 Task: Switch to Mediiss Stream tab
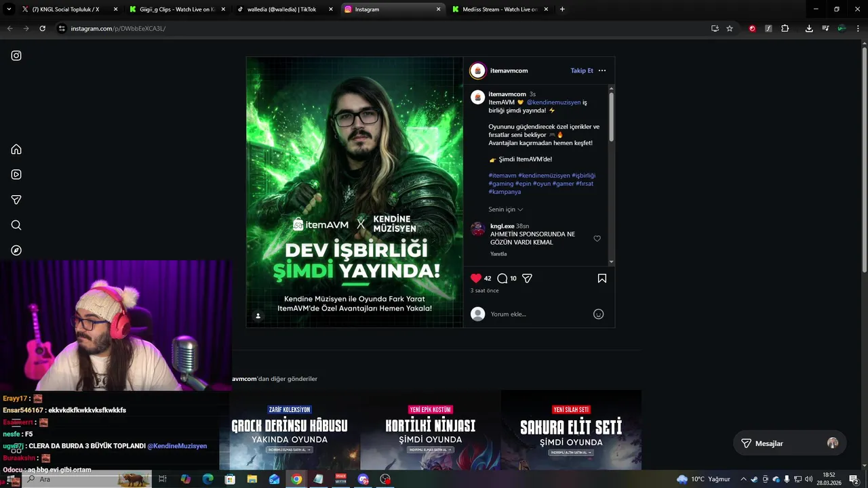tap(500, 9)
